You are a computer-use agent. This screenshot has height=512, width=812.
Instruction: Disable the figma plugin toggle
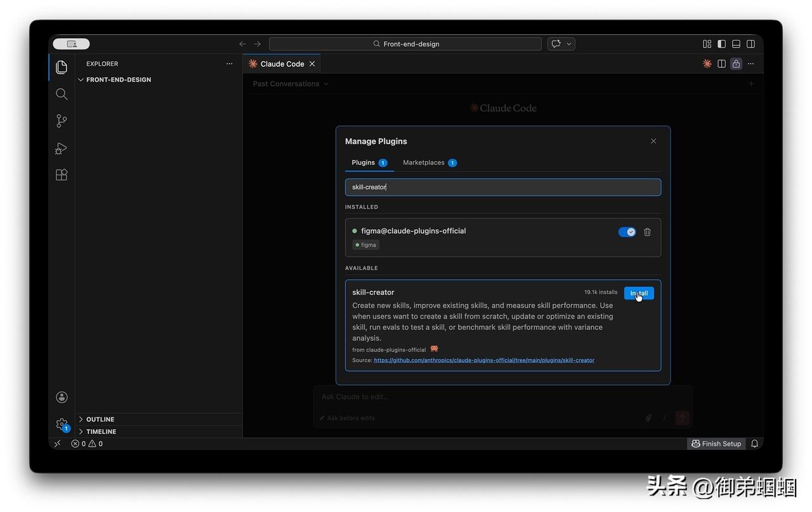click(x=627, y=232)
